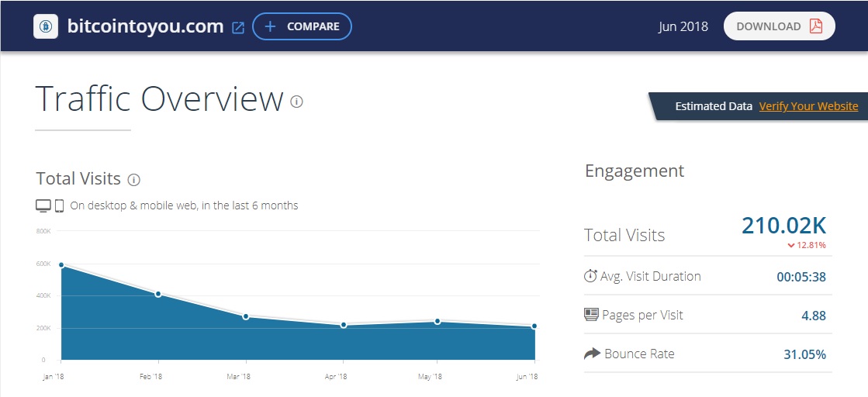Select the Feb '18 data point on chart

(158, 294)
